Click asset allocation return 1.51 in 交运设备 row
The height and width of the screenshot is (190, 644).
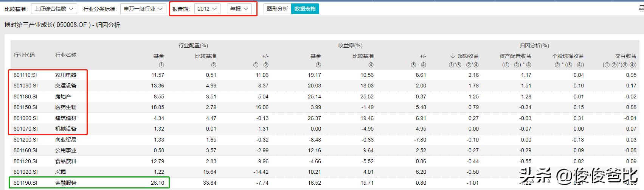pos(526,86)
